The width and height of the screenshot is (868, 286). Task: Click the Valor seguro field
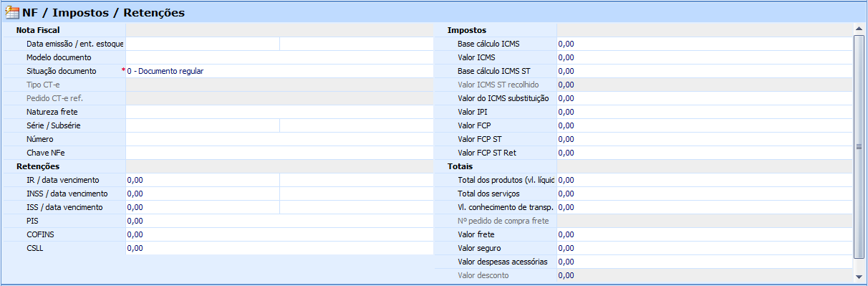click(x=705, y=248)
